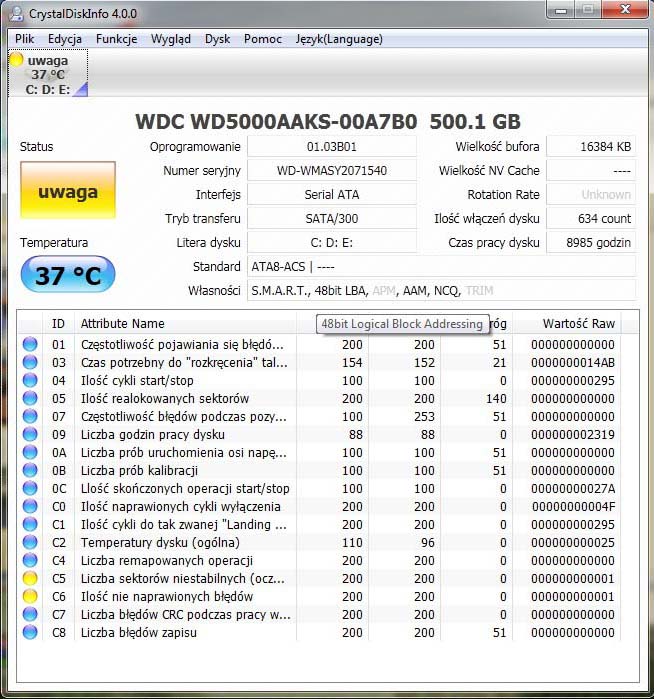This screenshot has width=654, height=699.
Task: Select row Ilość cykli start/stop
Action: click(319, 381)
